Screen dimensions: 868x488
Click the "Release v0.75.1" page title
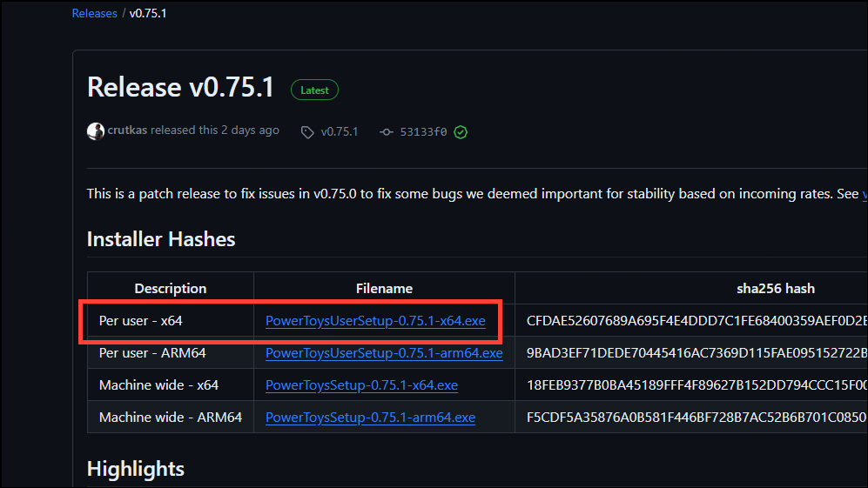pos(180,88)
